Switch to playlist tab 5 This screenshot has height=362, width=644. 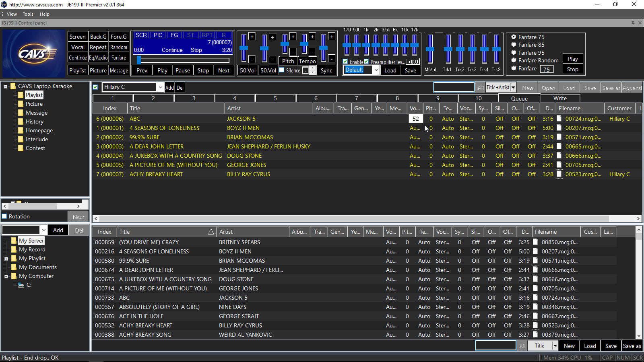tap(275, 98)
